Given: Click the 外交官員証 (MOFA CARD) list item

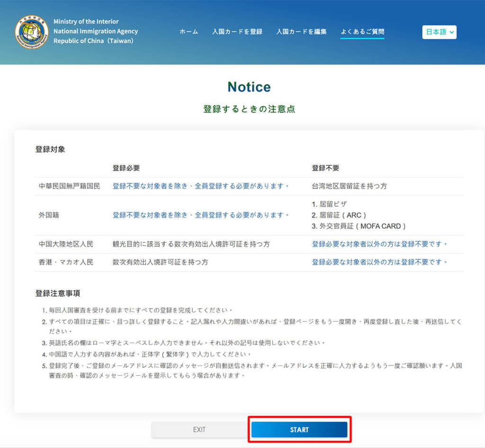Looking at the screenshot, I should pos(359,226).
